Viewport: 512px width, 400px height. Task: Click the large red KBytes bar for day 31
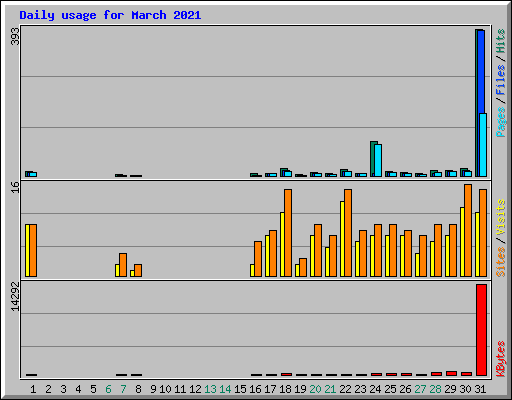[481, 330]
